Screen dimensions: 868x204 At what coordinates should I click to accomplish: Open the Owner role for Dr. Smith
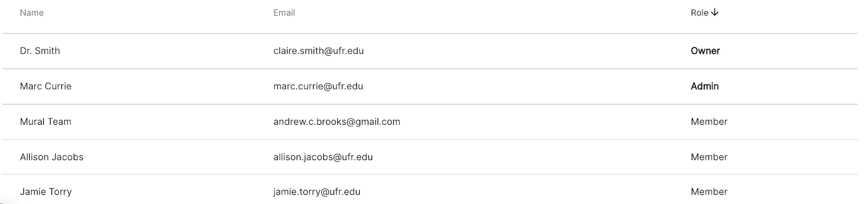pyautogui.click(x=705, y=51)
